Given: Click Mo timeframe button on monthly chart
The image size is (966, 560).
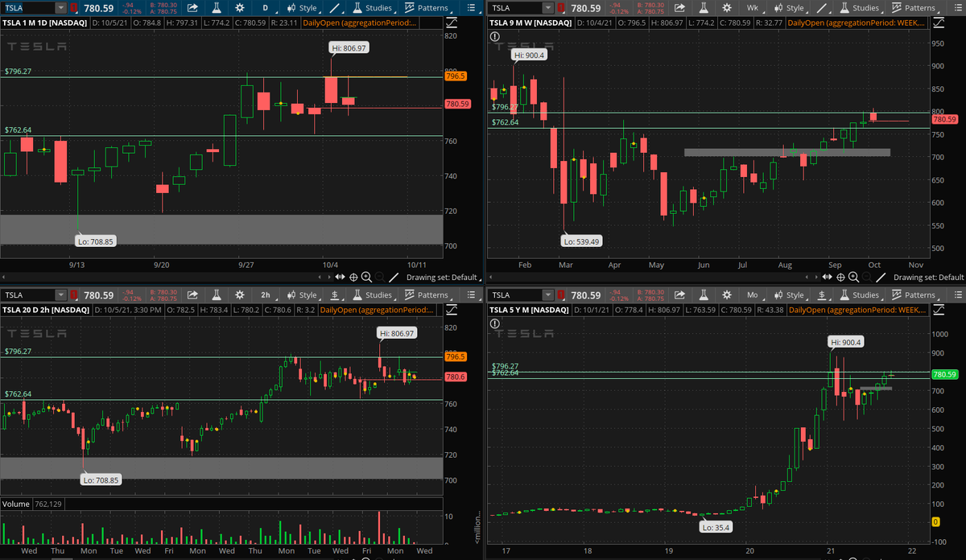Looking at the screenshot, I should point(753,295).
